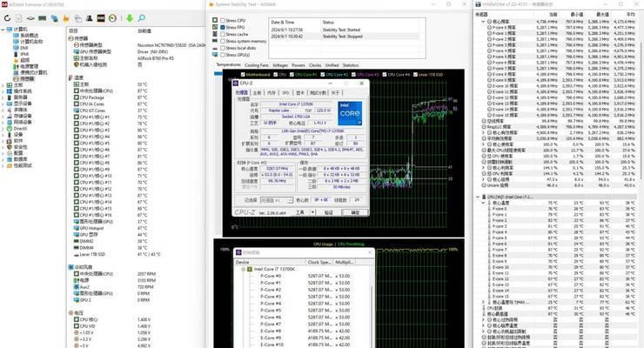Collapse the 计算机 root node in AIDA64
This screenshot has height=348, width=644.
(x=3, y=29)
